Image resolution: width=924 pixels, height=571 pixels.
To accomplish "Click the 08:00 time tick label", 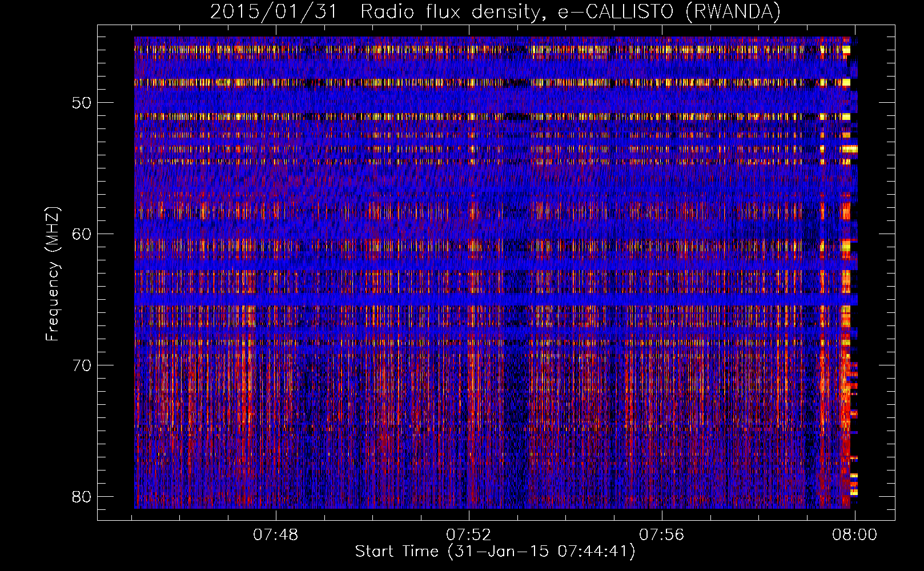I will click(854, 535).
